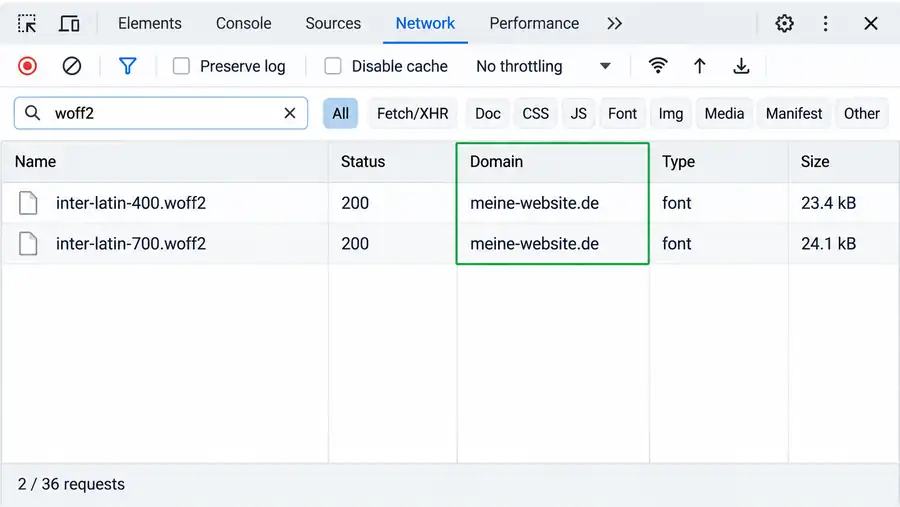Open the three-dot customize menu

coord(825,24)
